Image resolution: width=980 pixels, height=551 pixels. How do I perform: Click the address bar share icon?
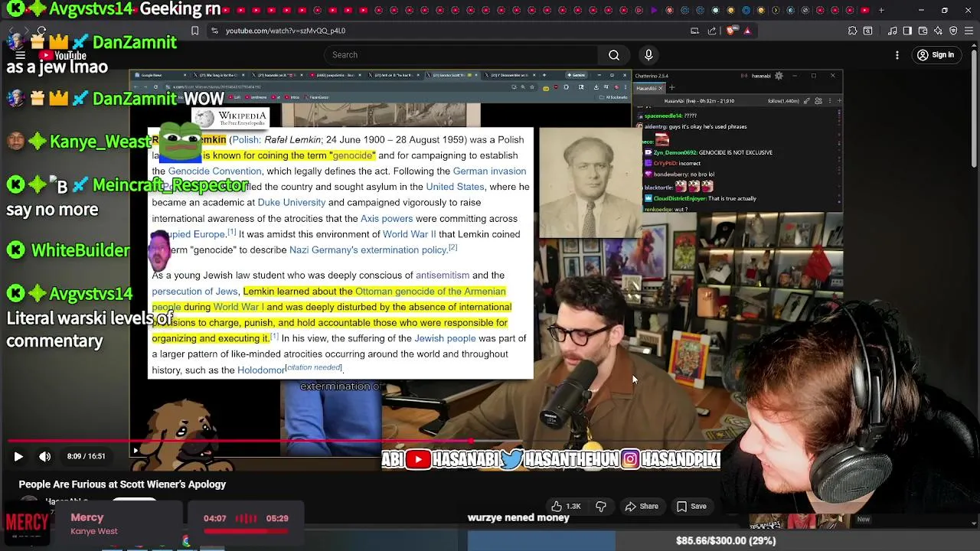point(712,31)
